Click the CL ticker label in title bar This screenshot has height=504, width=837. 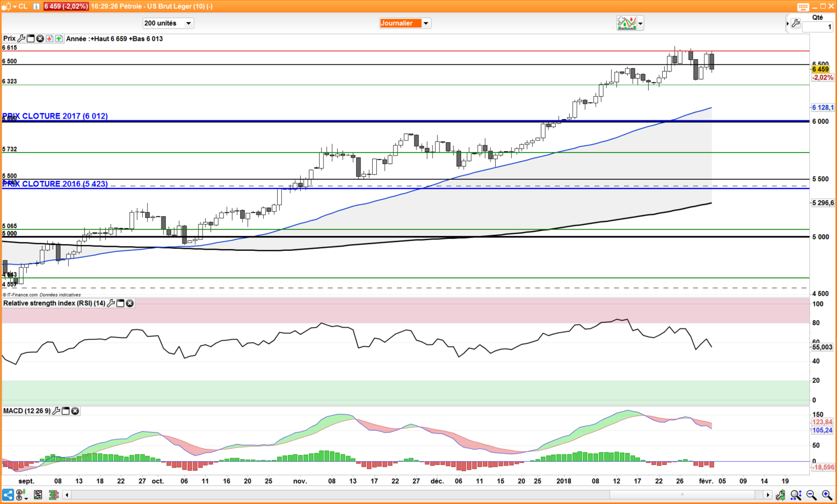coord(23,6)
